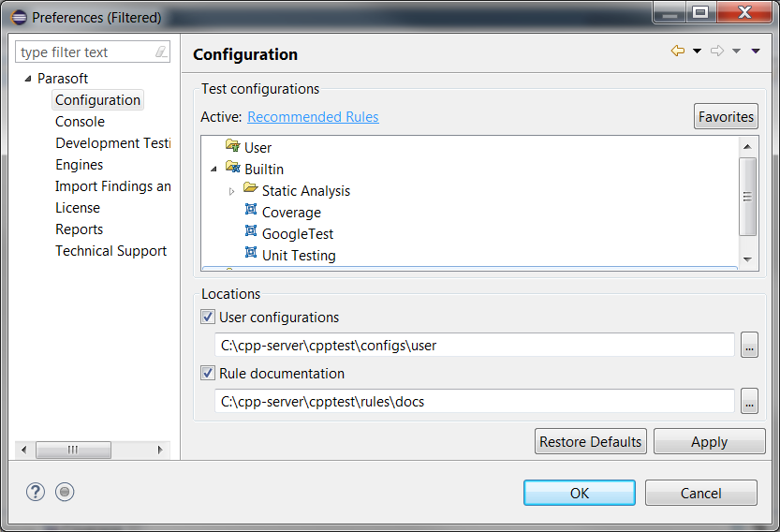This screenshot has width=780, height=532.
Task: Click the preference recorder icon beside Help
Action: (65, 492)
